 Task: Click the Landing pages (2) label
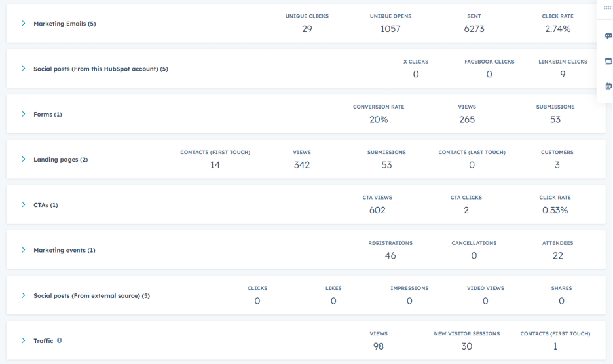tap(60, 160)
